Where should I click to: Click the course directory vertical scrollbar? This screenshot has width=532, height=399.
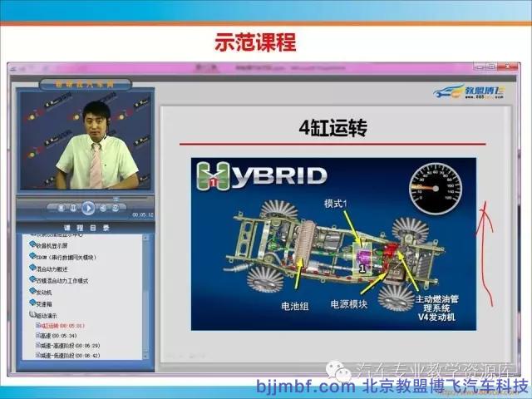point(146,299)
